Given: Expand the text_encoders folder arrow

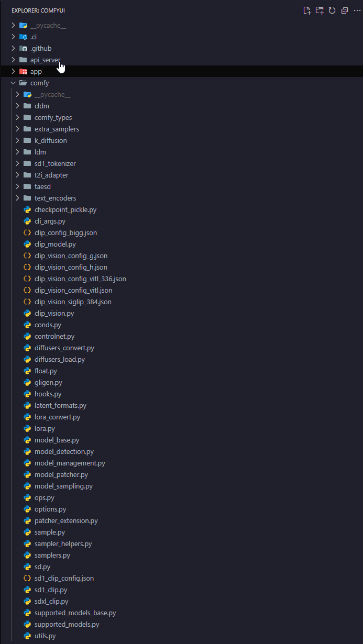Looking at the screenshot, I should pyautogui.click(x=18, y=198).
